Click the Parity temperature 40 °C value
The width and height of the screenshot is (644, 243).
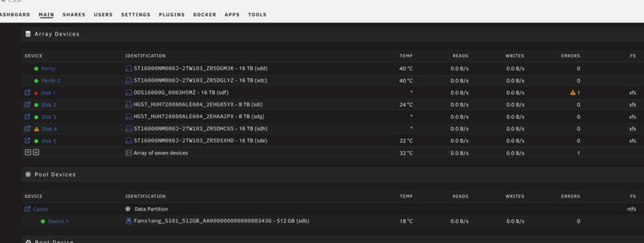tap(406, 68)
